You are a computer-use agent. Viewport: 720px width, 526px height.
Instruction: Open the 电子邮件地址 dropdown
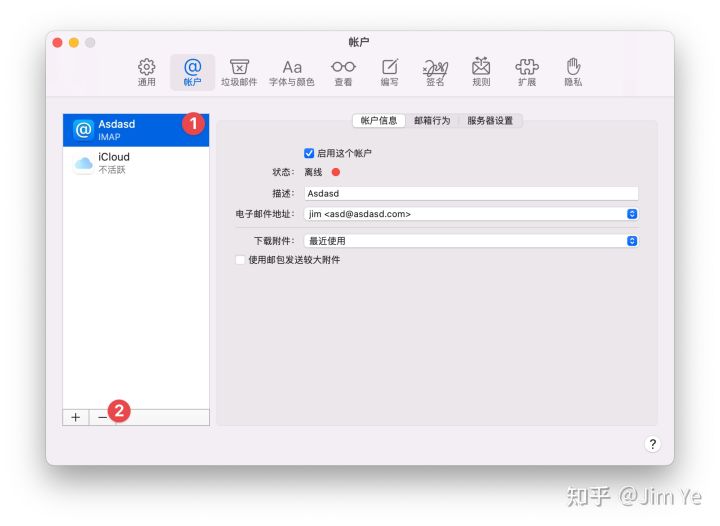471,214
